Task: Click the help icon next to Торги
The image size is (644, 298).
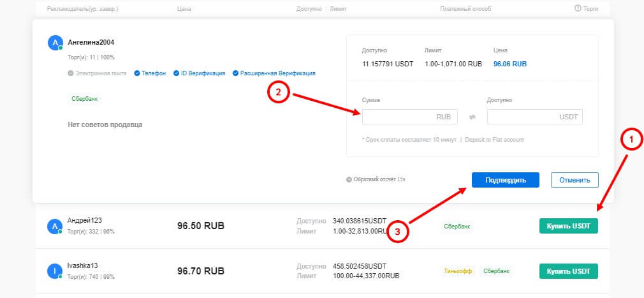Action: point(578,9)
